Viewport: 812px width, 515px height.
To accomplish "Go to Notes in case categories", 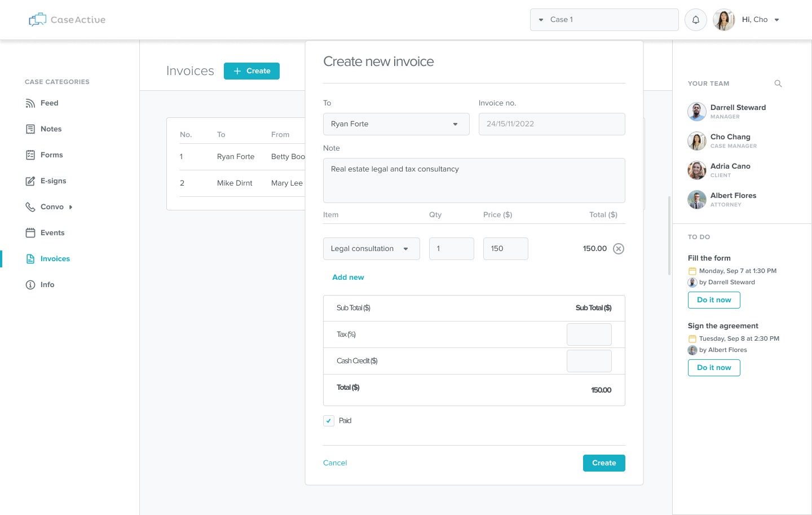I will (51, 129).
